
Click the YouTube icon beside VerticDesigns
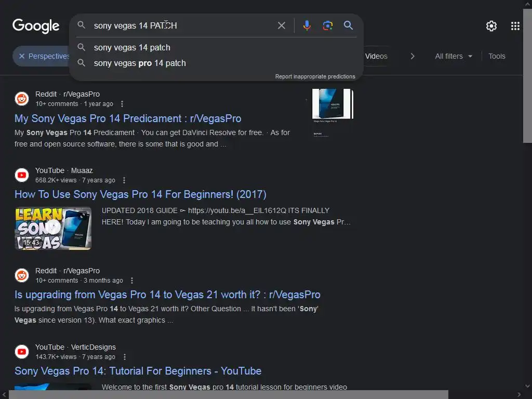(x=22, y=352)
